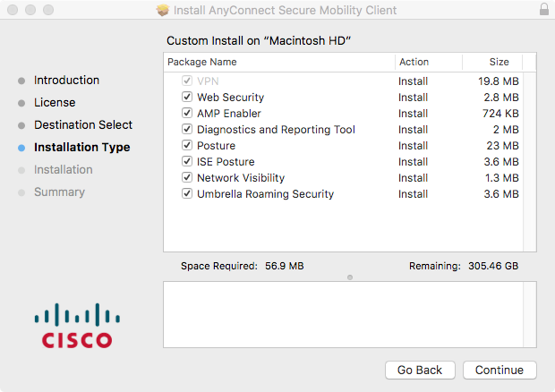Uncheck the Web Security package
The width and height of the screenshot is (555, 392).
[187, 97]
